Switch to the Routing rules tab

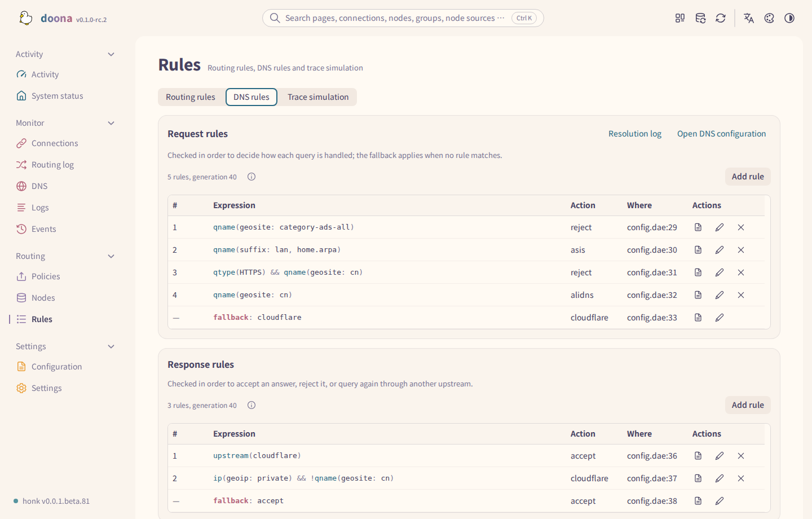pos(191,97)
